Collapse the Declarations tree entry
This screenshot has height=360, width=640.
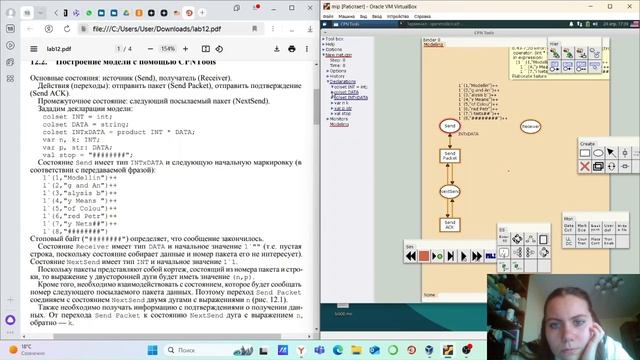pyautogui.click(x=328, y=82)
